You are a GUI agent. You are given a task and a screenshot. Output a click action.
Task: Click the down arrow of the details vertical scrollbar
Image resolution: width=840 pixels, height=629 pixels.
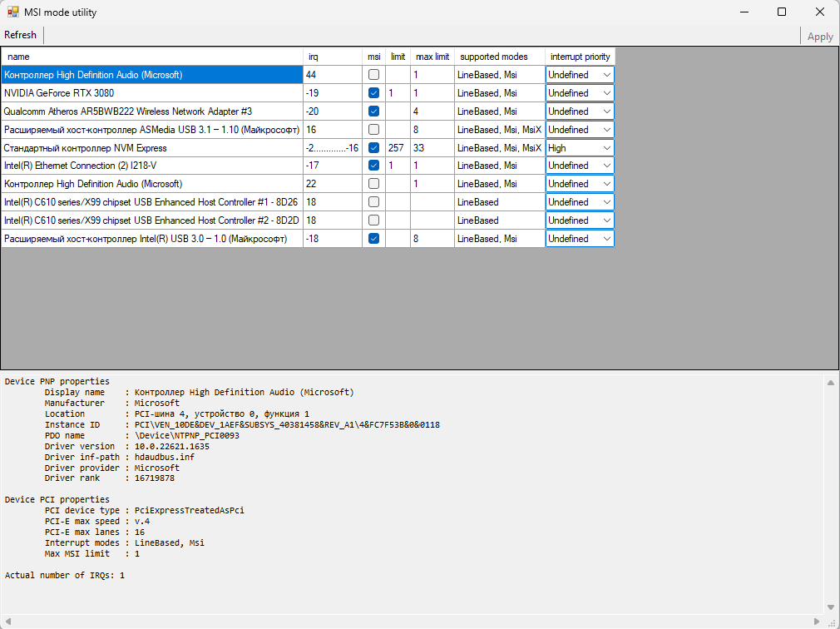click(x=831, y=607)
